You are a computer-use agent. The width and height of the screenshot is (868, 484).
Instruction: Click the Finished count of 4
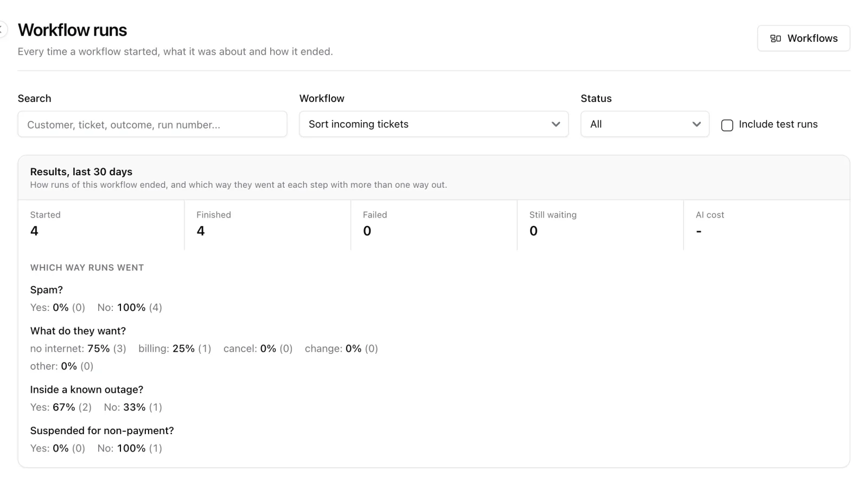201,231
